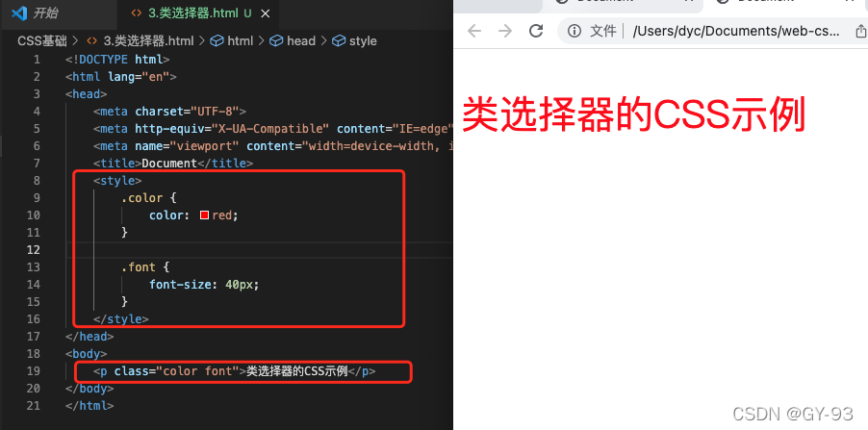
Task: Reload the browser page
Action: (x=536, y=31)
